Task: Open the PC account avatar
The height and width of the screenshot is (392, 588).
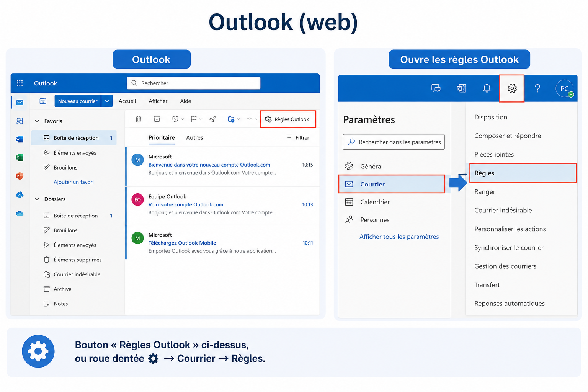Action: pos(564,88)
